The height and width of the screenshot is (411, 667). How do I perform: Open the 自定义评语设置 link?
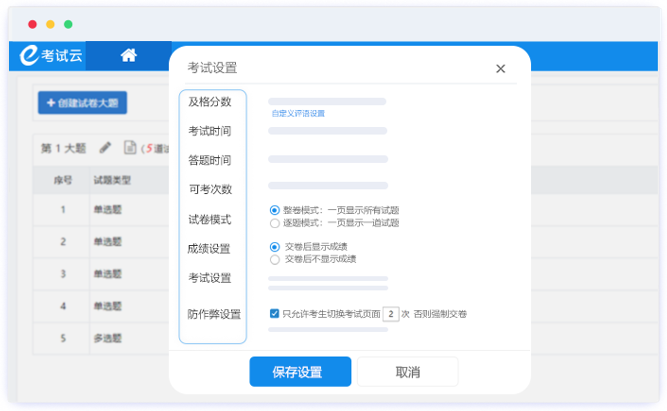click(x=298, y=114)
